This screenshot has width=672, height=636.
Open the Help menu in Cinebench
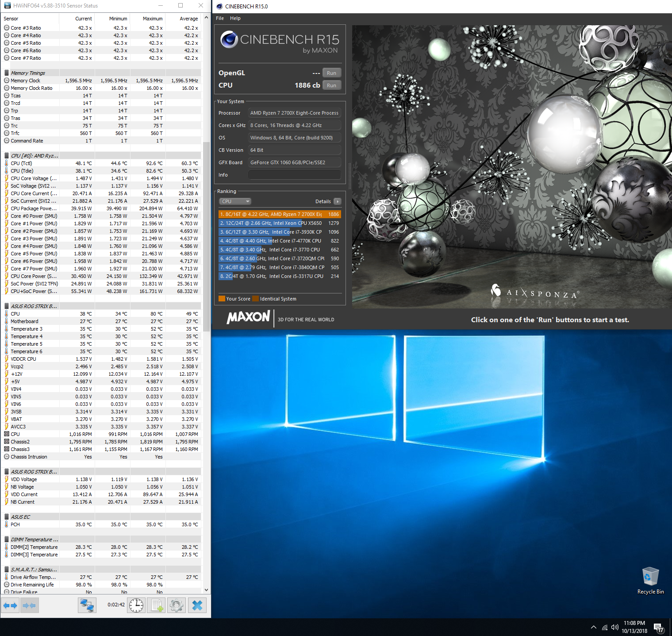pos(235,18)
